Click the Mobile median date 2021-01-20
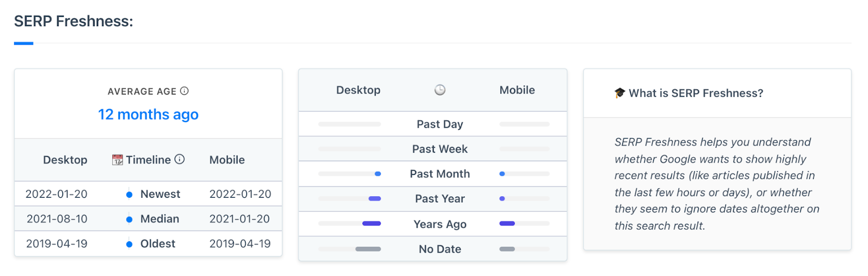 coord(240,219)
